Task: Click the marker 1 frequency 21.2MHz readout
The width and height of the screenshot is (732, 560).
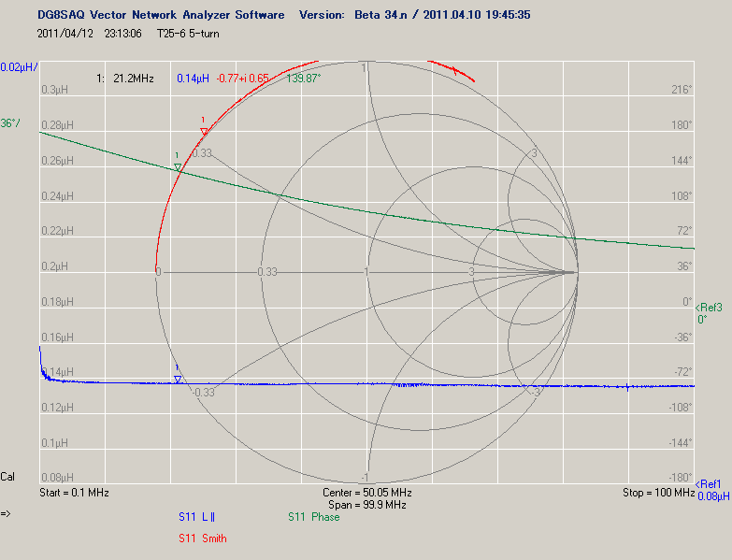Action: 134,79
